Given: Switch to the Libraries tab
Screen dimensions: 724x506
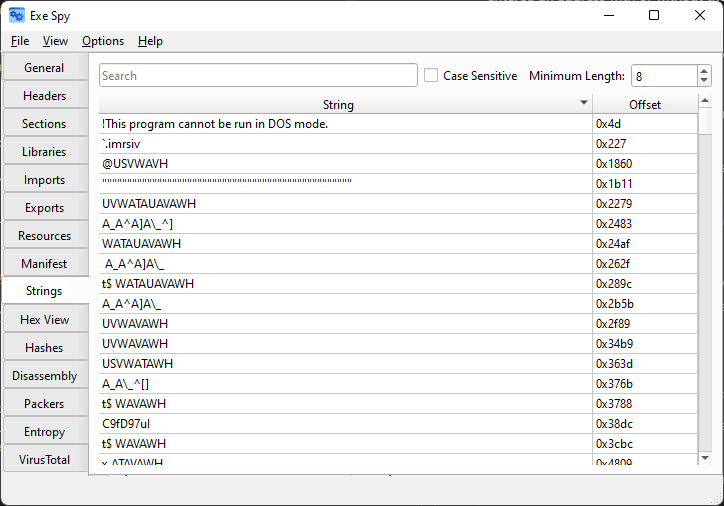Looking at the screenshot, I should point(45,152).
